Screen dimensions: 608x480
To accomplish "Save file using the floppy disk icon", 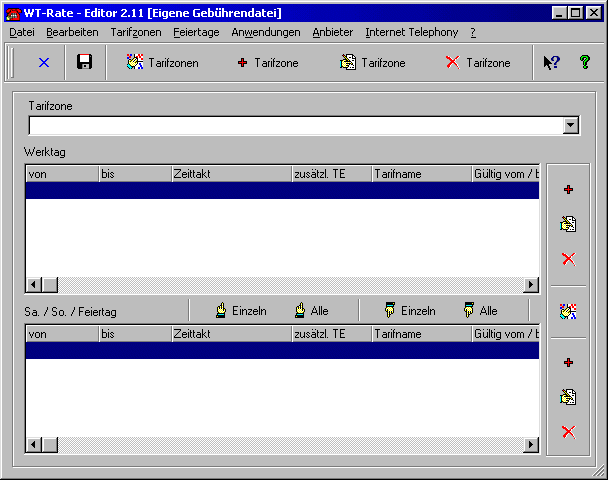I will tap(85, 62).
